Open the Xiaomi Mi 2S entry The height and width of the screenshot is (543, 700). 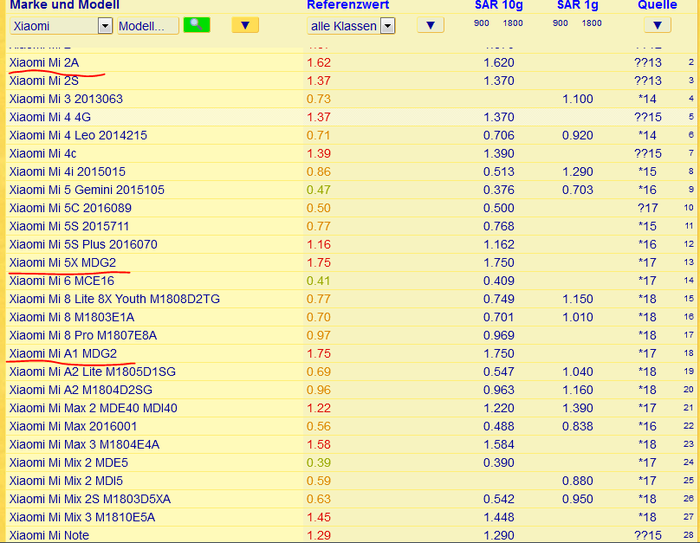[x=44, y=81]
